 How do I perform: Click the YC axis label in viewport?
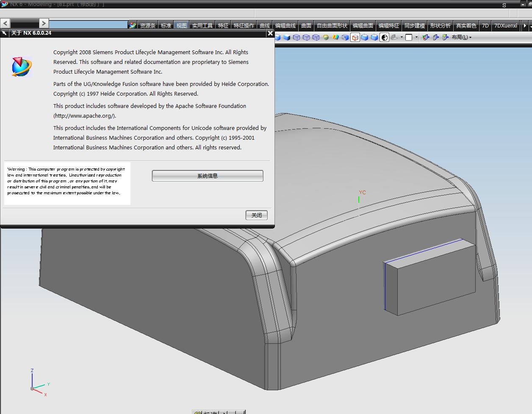(362, 192)
